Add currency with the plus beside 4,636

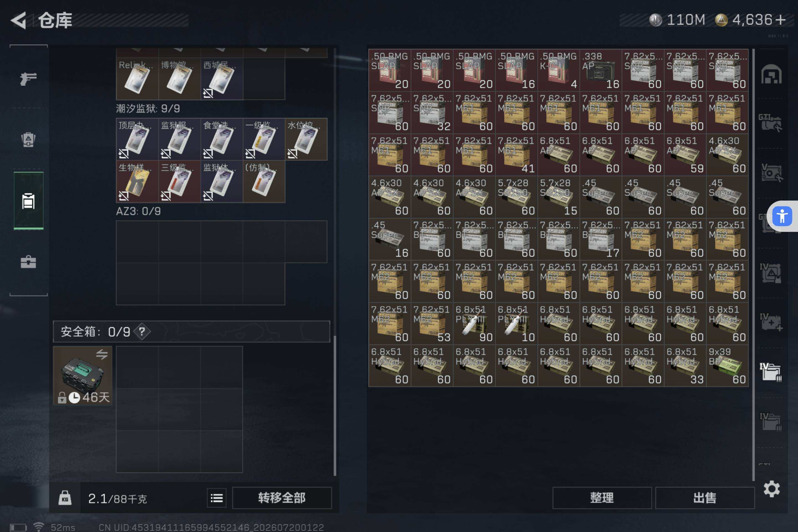[x=780, y=20]
